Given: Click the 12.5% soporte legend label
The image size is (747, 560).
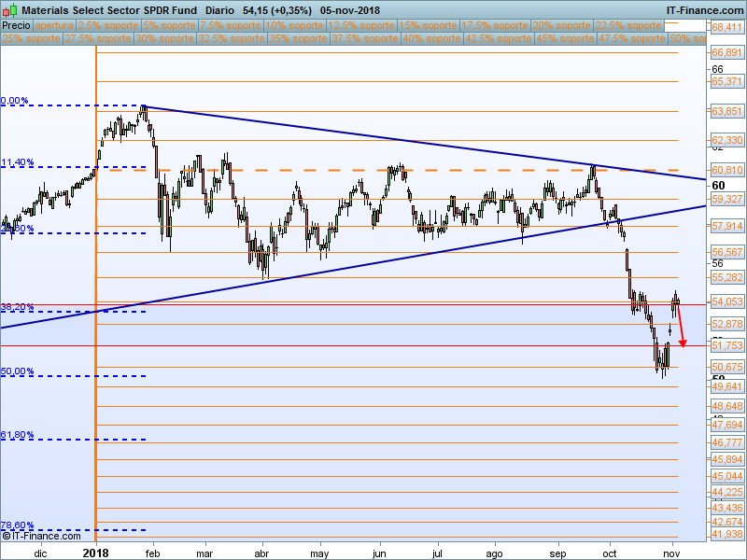Looking at the screenshot, I should 361,25.
